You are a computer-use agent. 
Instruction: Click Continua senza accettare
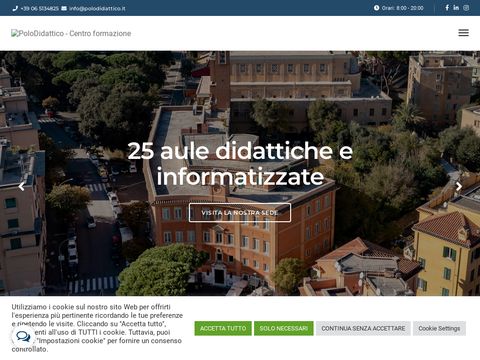pos(363,328)
